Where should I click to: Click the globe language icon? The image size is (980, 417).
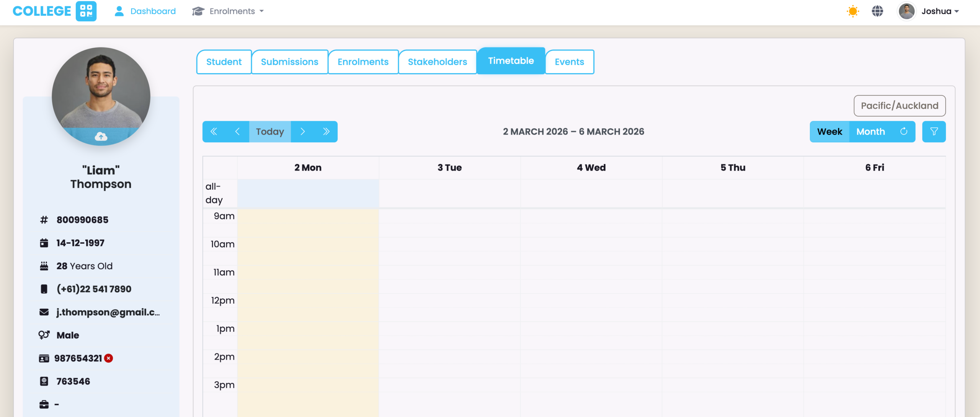coord(877,11)
